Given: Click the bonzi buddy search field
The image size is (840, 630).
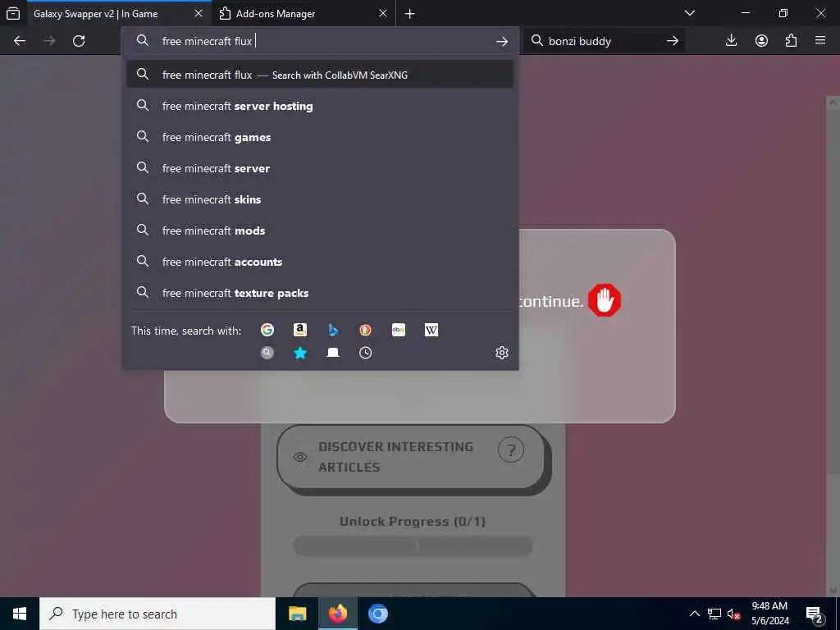Looking at the screenshot, I should 603,41.
